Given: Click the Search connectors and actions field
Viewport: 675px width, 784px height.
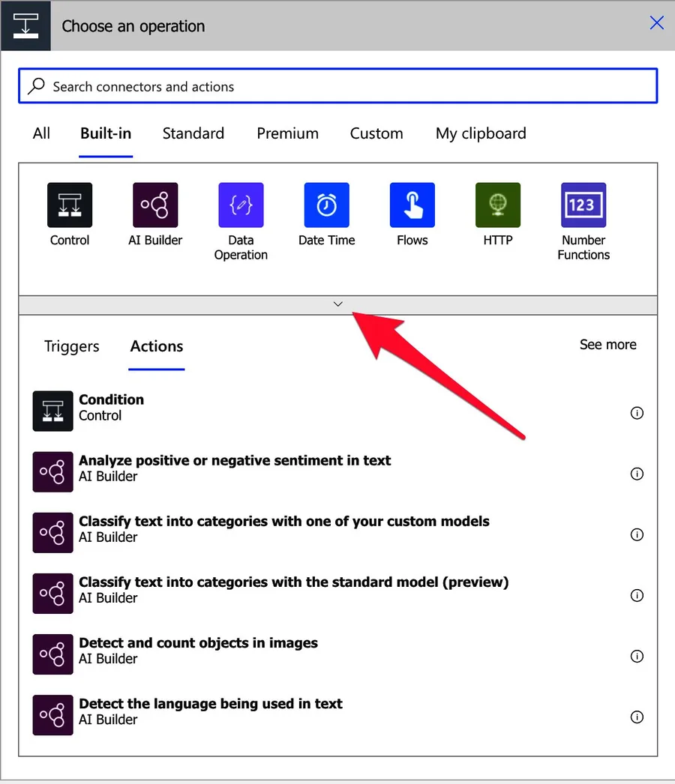Looking at the screenshot, I should click(337, 86).
